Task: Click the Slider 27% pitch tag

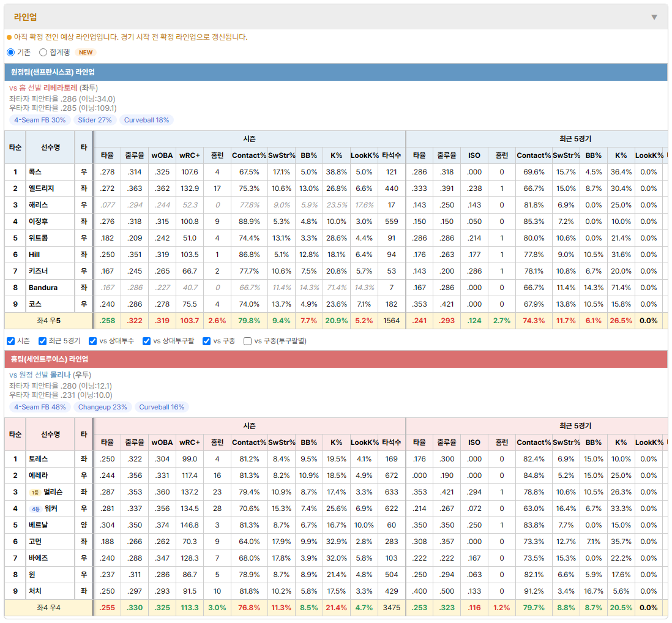Action: (x=95, y=120)
